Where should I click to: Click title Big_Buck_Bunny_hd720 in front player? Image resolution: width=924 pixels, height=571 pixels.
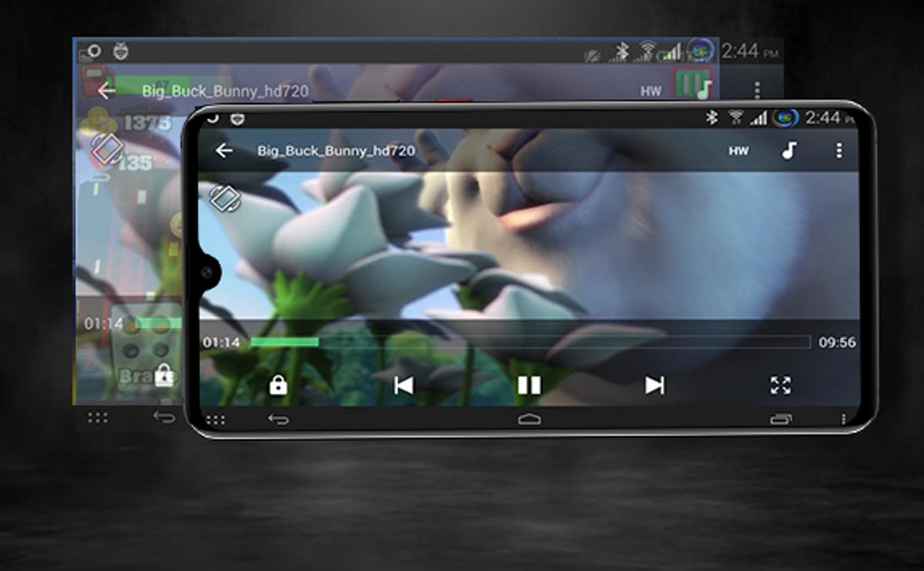(336, 151)
